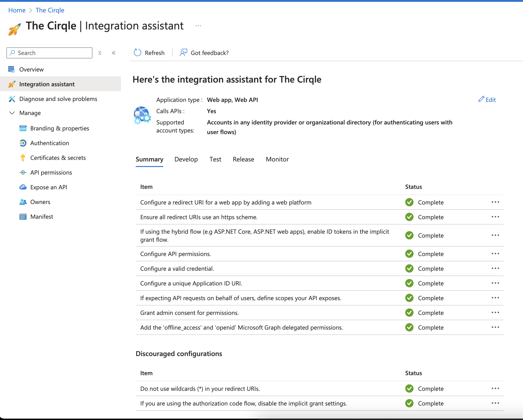Image resolution: width=523 pixels, height=420 pixels.
Task: Open the Manifest editor
Action: pos(41,216)
